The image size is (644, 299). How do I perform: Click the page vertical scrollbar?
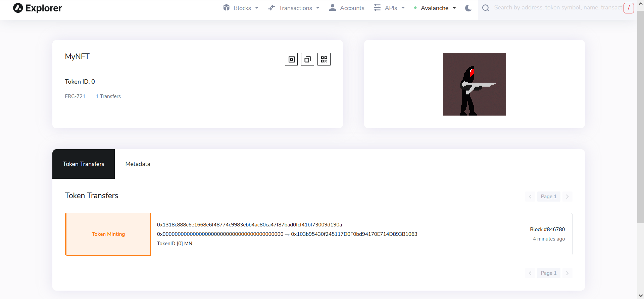click(x=641, y=117)
